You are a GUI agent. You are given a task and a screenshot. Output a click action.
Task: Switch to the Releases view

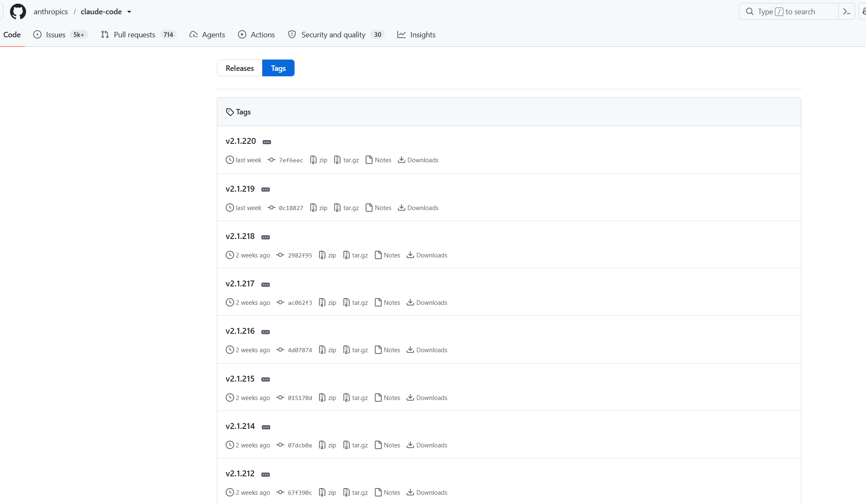[240, 68]
